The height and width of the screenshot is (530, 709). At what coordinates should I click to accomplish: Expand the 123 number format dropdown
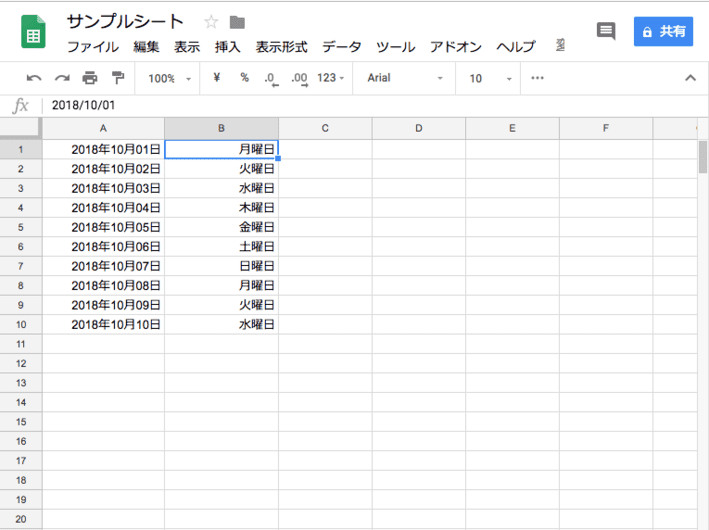[331, 78]
